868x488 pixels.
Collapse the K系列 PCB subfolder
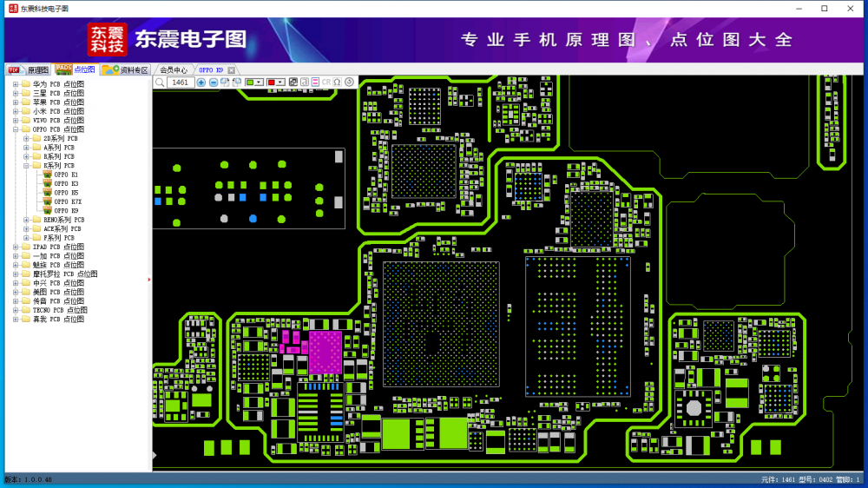(26, 166)
